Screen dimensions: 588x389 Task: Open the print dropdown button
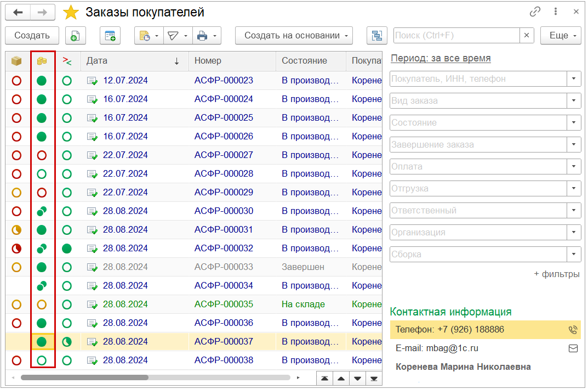click(208, 36)
